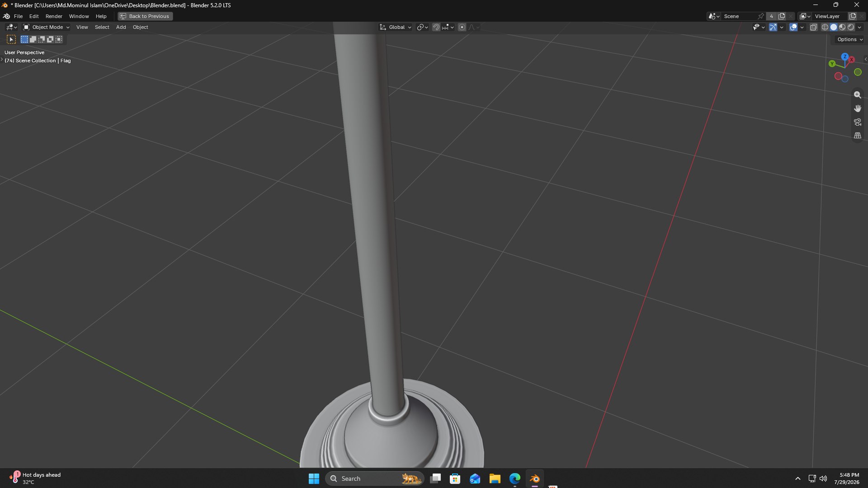Click the X axis on navigation gizmo

852,59
